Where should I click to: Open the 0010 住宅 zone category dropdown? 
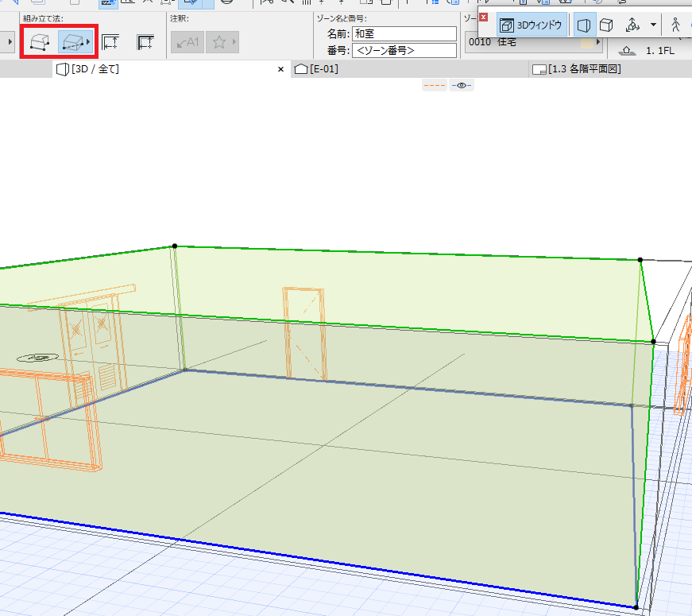[535, 42]
